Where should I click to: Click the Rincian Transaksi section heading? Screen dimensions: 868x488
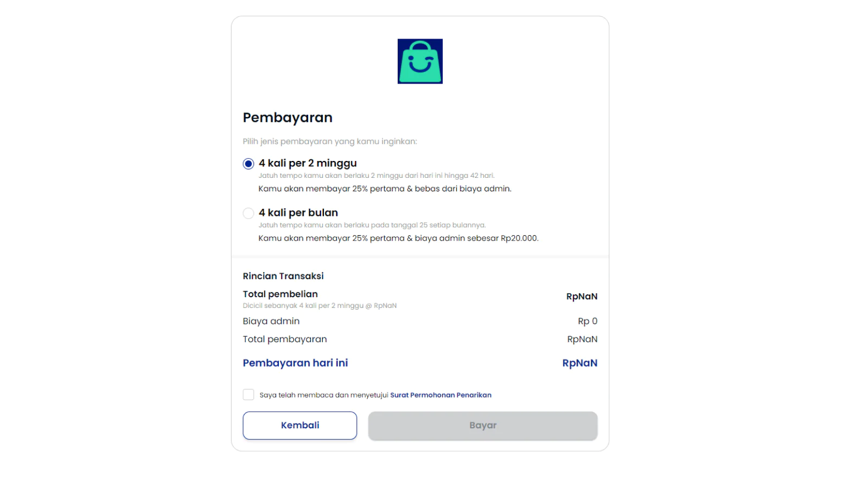pyautogui.click(x=283, y=276)
